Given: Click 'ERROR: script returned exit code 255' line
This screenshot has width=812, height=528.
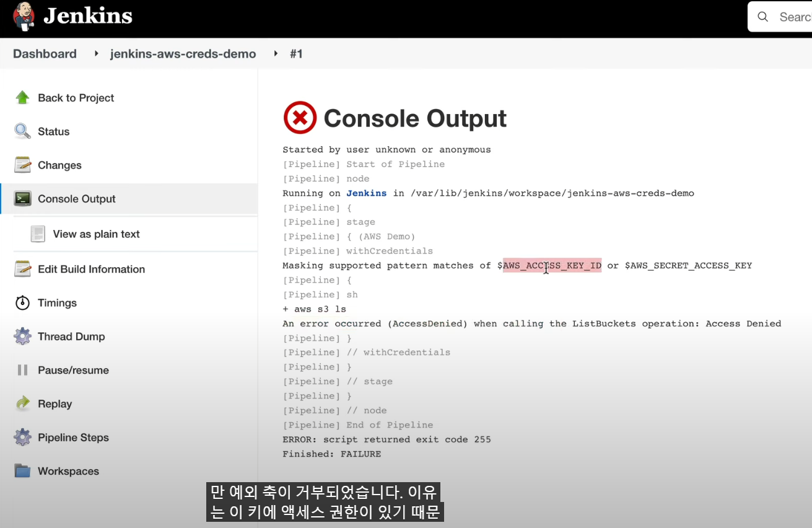Looking at the screenshot, I should click(x=386, y=439).
